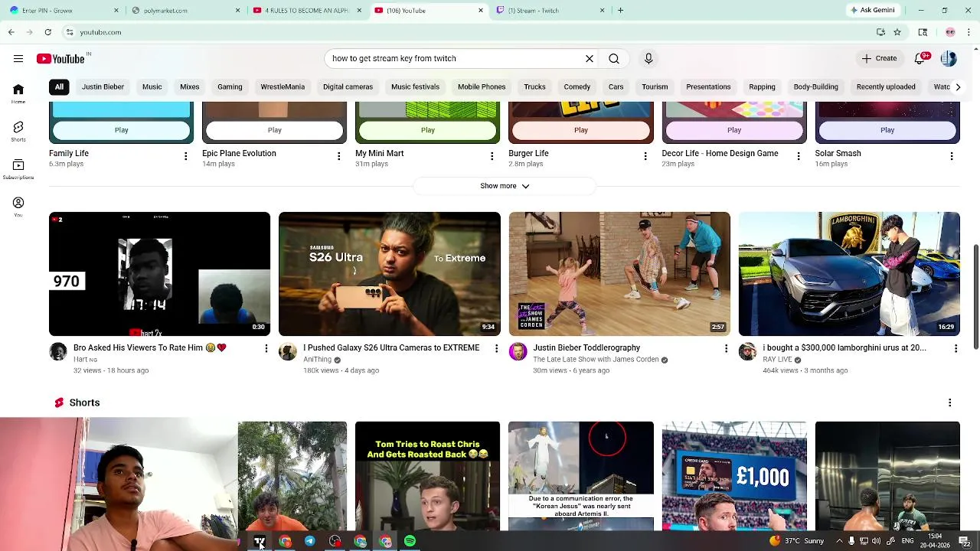The width and height of the screenshot is (980, 551).
Task: Expand Show more playables
Action: 505,186
